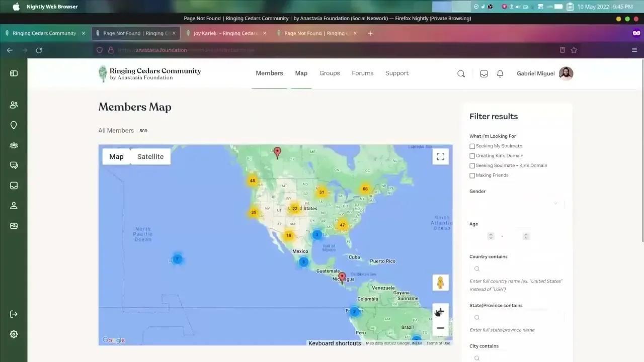
Task: Check the Making Friends checkbox
Action: [x=472, y=175]
